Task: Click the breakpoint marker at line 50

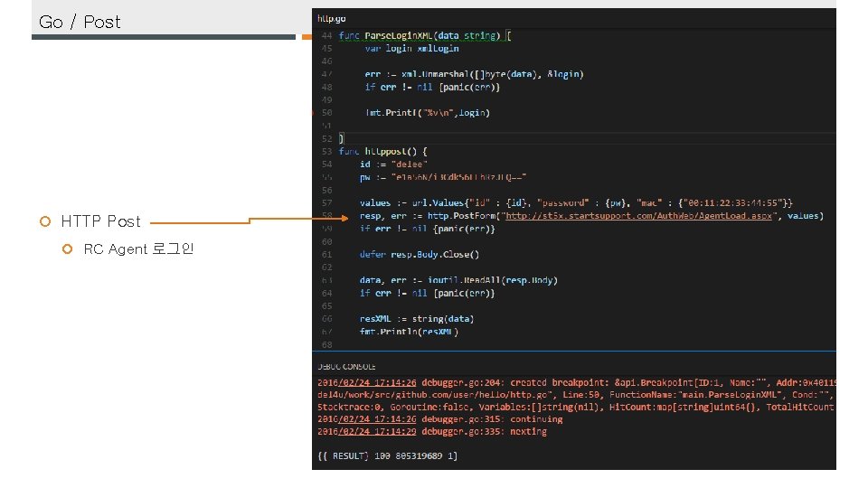Action: click(314, 113)
